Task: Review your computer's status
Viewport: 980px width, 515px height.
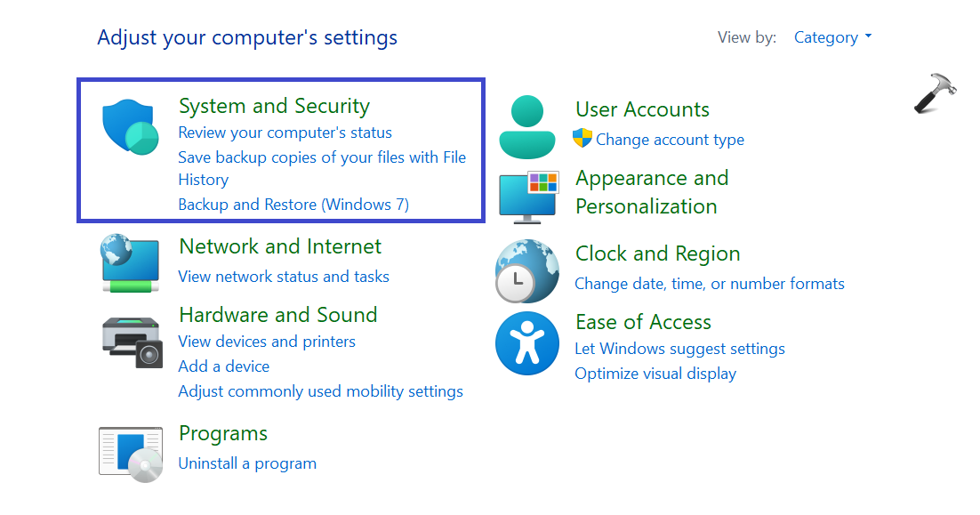Action: (x=285, y=133)
